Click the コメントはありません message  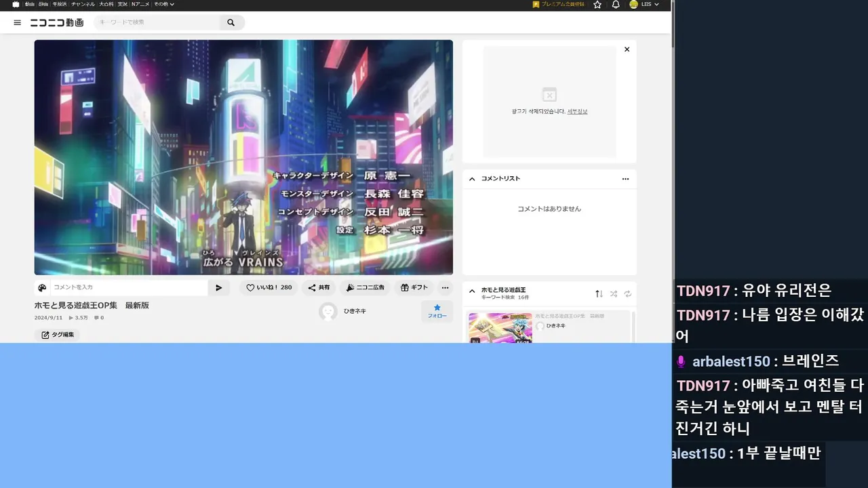click(x=549, y=209)
